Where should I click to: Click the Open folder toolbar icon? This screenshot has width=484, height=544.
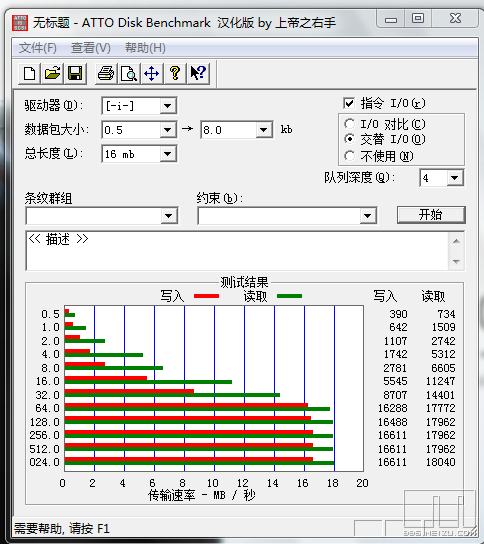52,74
